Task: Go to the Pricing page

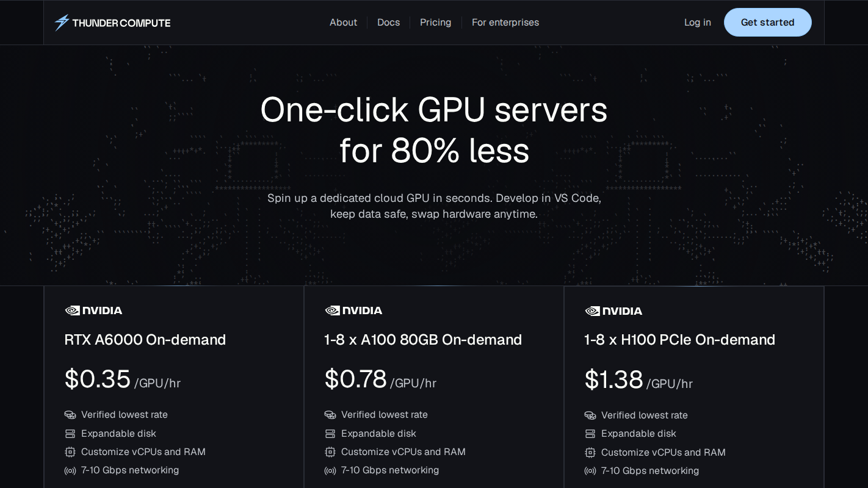Action: point(435,23)
